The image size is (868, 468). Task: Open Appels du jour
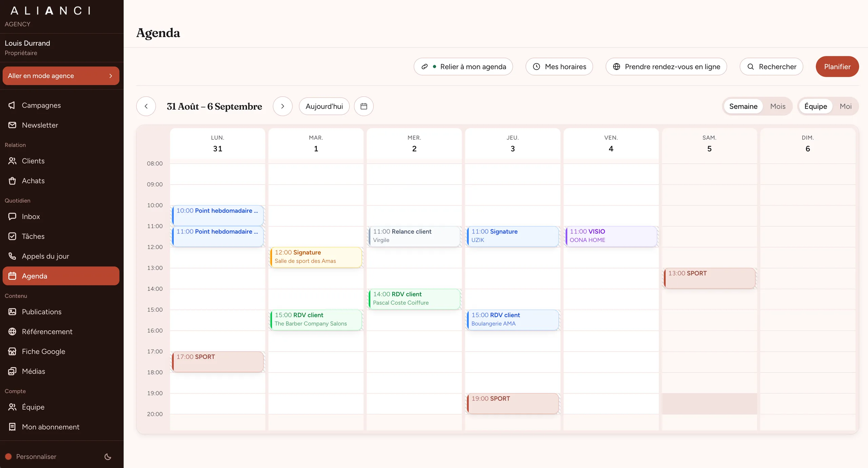pyautogui.click(x=61, y=256)
